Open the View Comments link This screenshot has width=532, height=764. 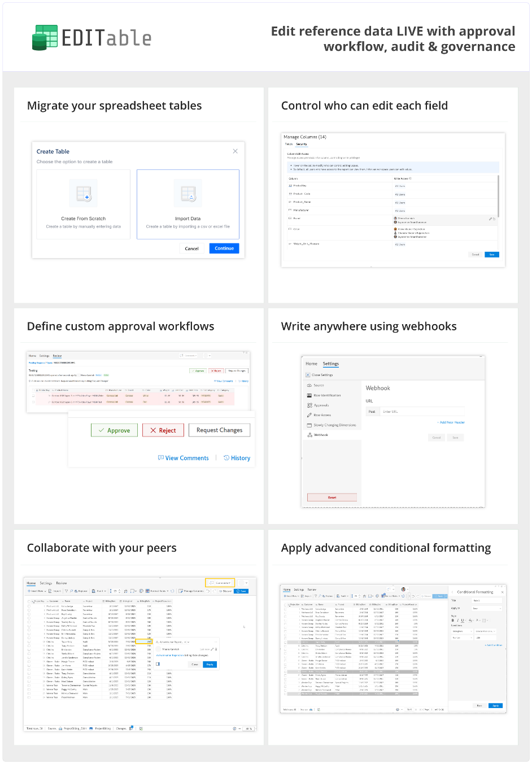click(x=184, y=458)
